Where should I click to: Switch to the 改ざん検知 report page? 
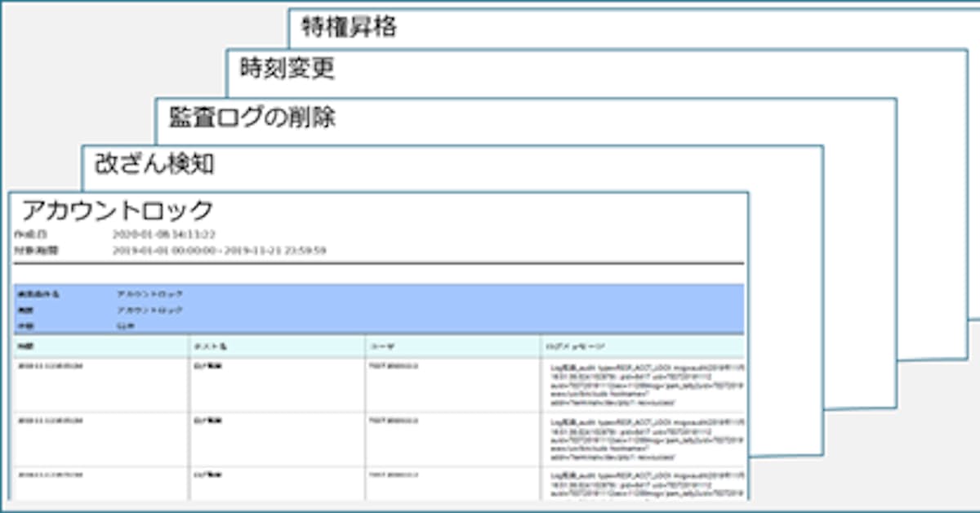154,163
